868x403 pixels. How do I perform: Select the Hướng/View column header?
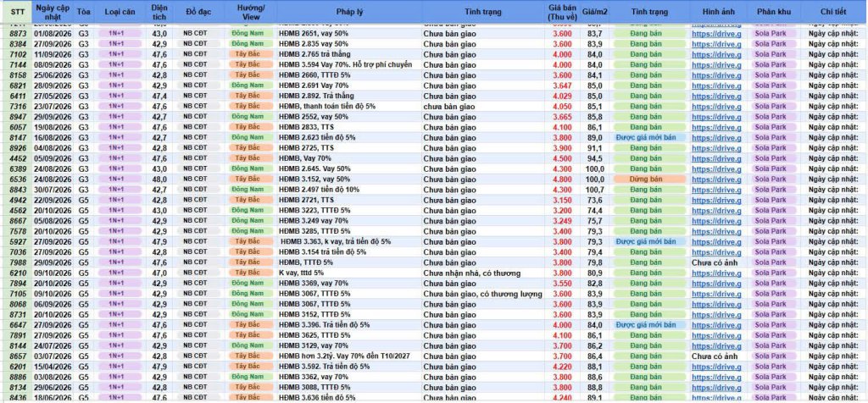251,12
